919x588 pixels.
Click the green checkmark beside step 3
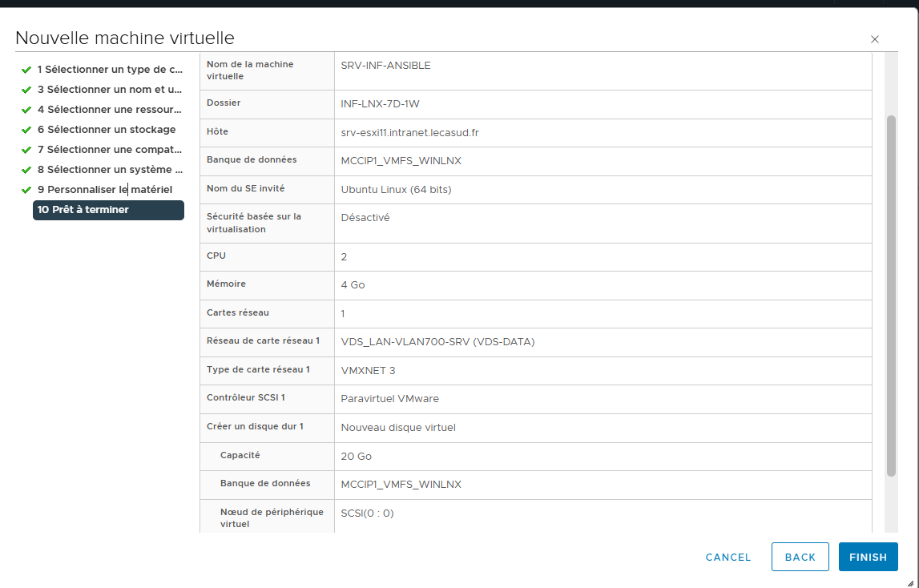click(x=26, y=90)
